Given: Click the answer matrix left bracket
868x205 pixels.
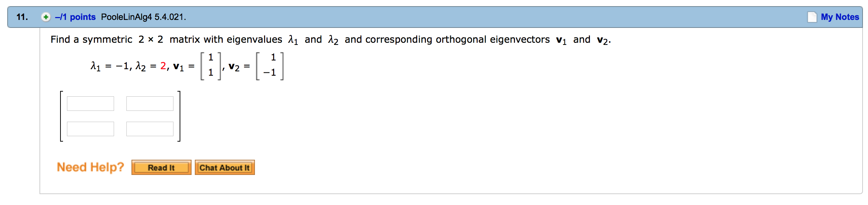Looking at the screenshot, I should pyautogui.click(x=62, y=116).
